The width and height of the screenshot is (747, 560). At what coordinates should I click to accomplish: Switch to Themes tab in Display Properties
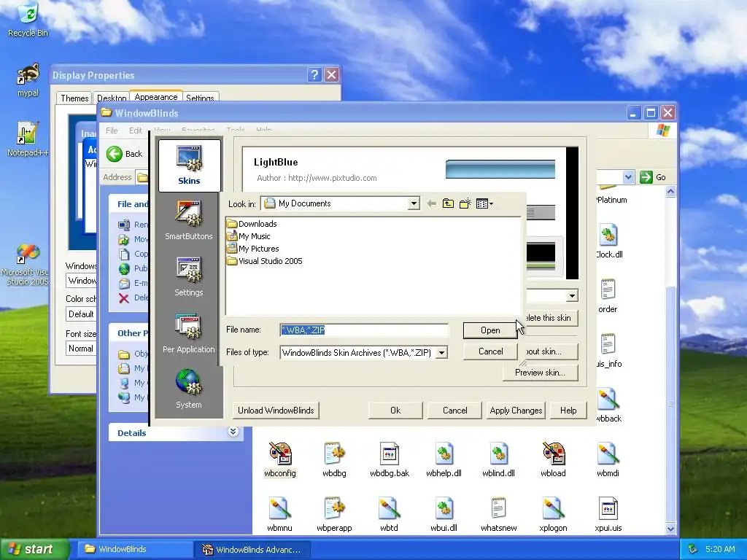[x=74, y=98]
